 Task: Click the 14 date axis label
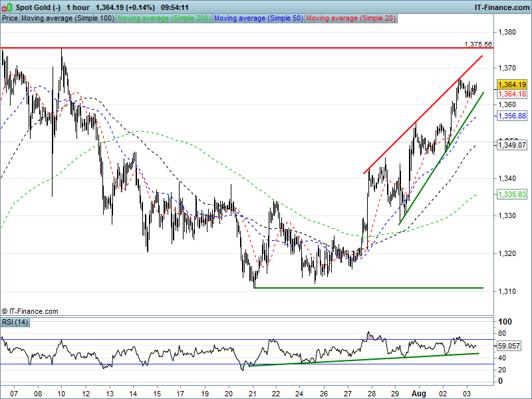click(133, 394)
